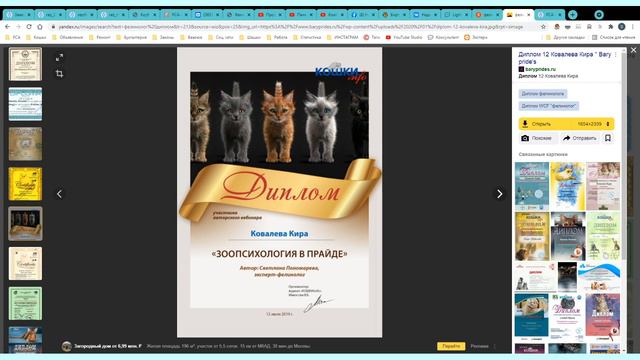Click the yellow Перейти ad button
The height and width of the screenshot is (360, 640).
[451, 346]
